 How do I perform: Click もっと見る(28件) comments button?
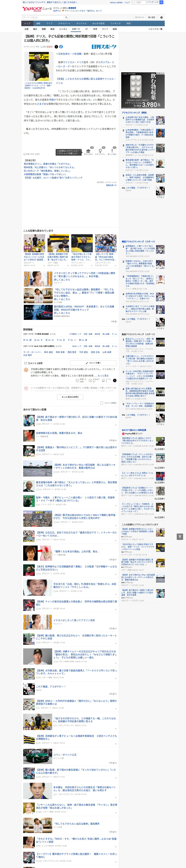tap(70, 397)
